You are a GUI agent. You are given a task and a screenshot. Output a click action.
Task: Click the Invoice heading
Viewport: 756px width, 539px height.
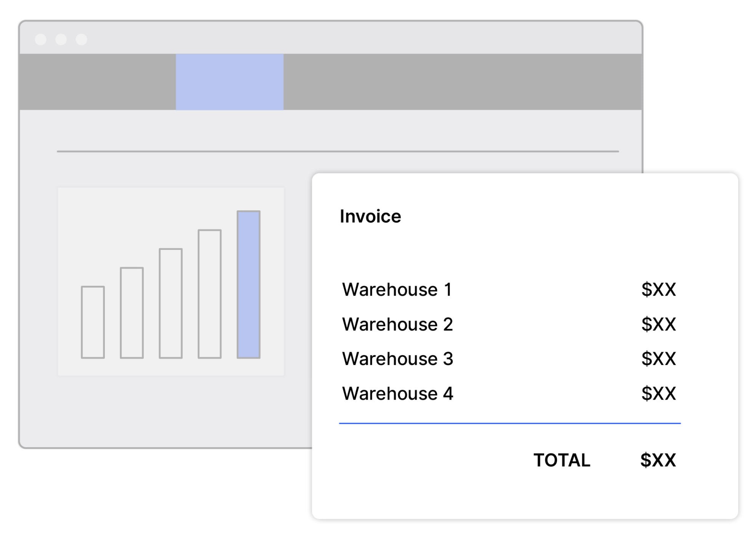(370, 216)
